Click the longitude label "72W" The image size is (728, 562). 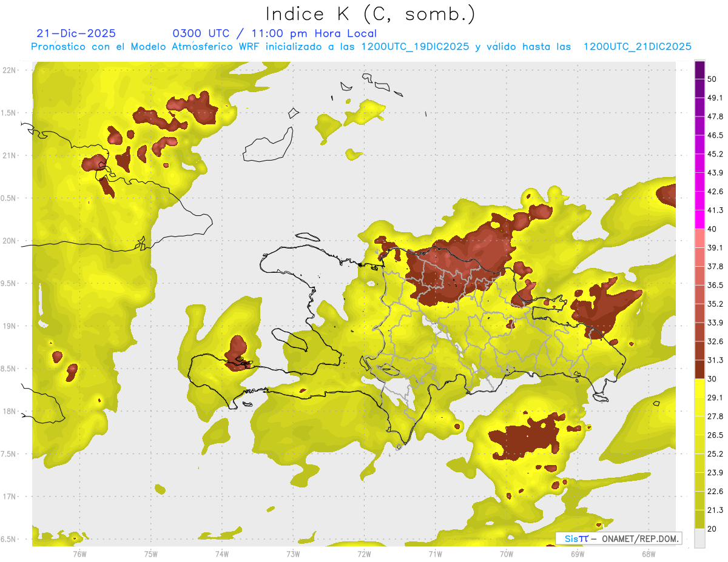click(364, 554)
